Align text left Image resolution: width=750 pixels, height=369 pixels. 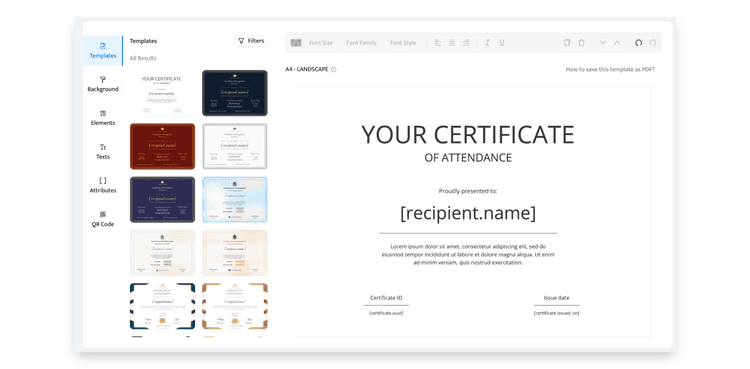[438, 43]
